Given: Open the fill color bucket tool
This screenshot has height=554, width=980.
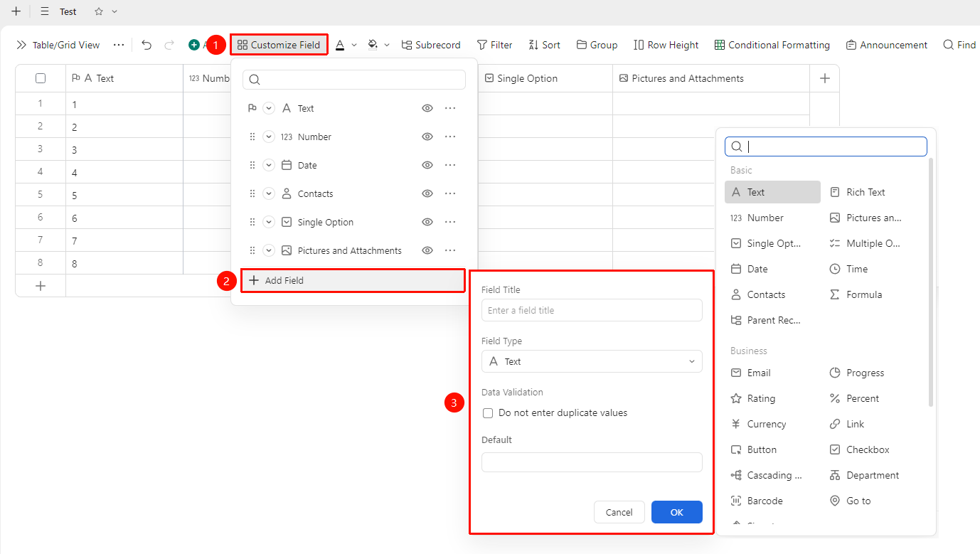Looking at the screenshot, I should click(x=373, y=45).
